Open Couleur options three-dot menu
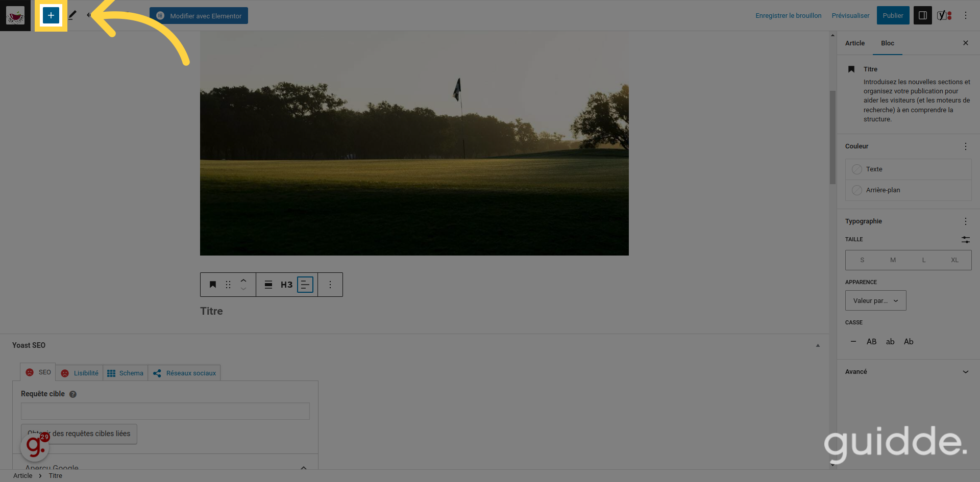The height and width of the screenshot is (482, 980). pyautogui.click(x=965, y=146)
